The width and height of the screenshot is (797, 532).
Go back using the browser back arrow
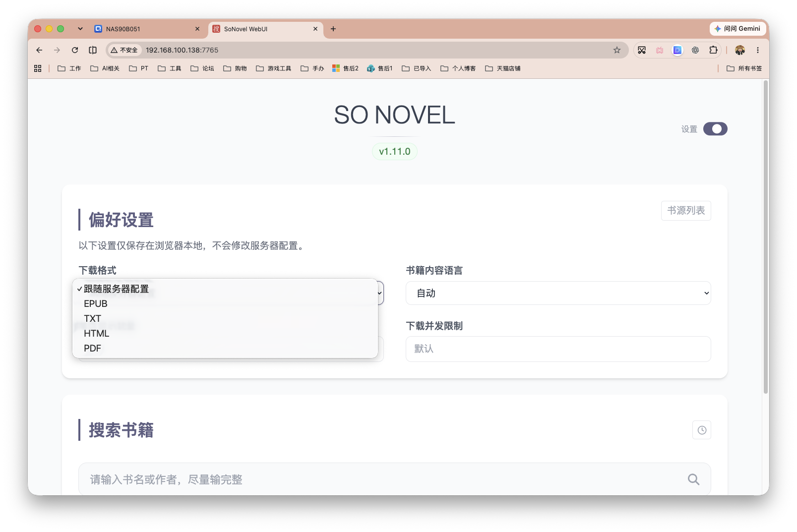39,50
